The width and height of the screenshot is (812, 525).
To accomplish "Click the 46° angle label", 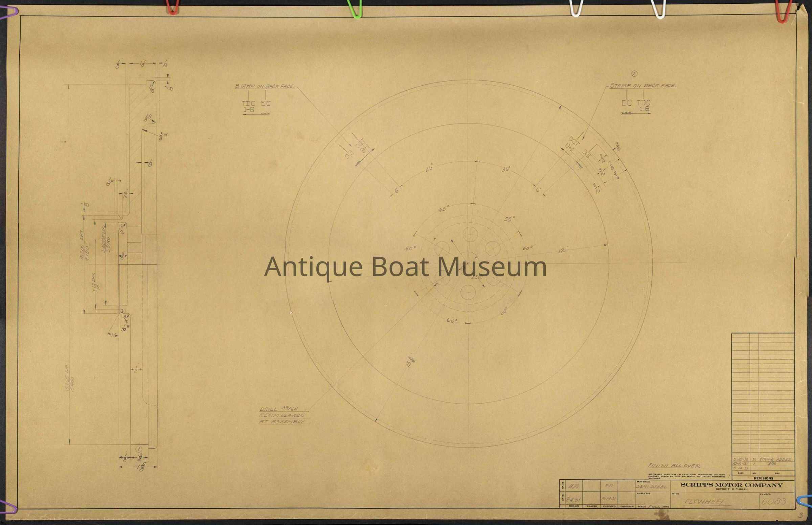I will 430,168.
